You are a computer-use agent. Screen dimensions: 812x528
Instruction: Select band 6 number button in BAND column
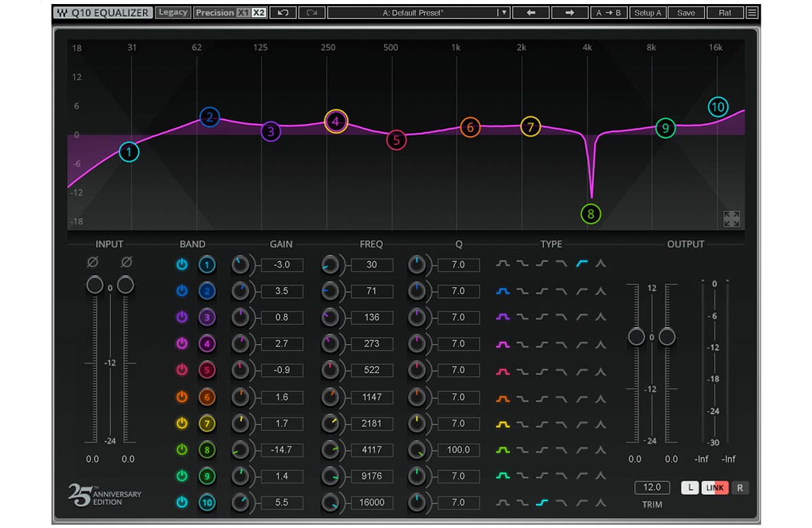click(207, 397)
